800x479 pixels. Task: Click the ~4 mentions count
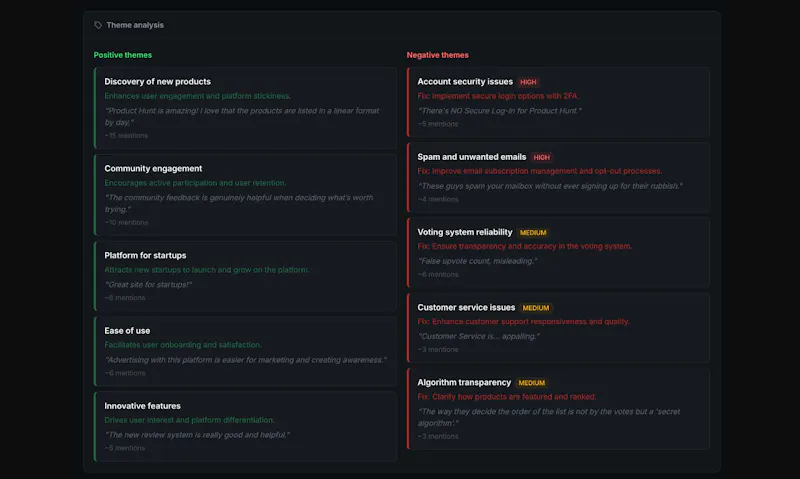click(x=438, y=199)
